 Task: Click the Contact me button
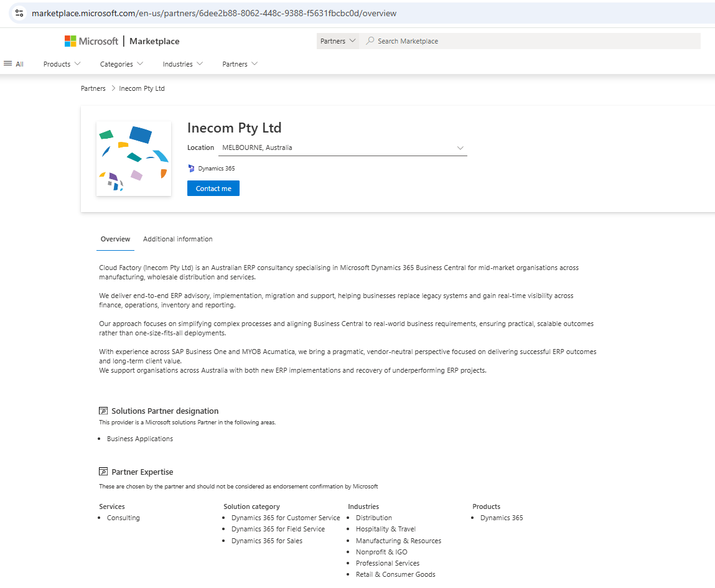pos(213,188)
